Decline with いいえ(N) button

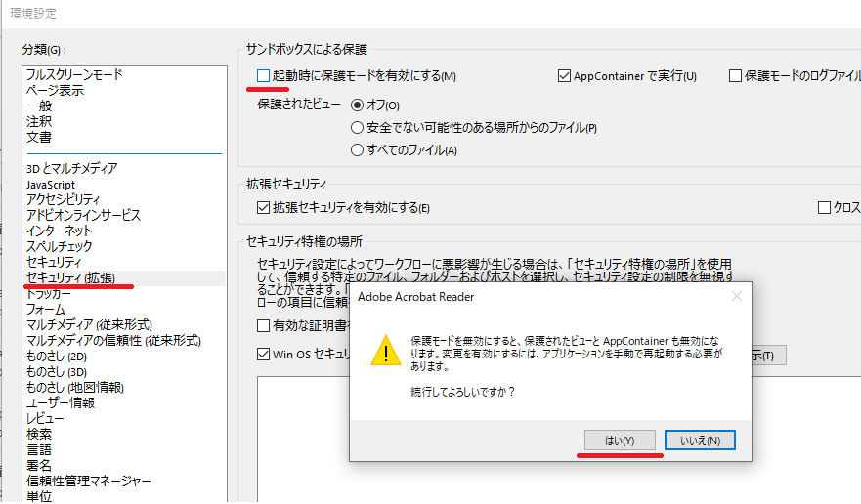[x=700, y=441]
